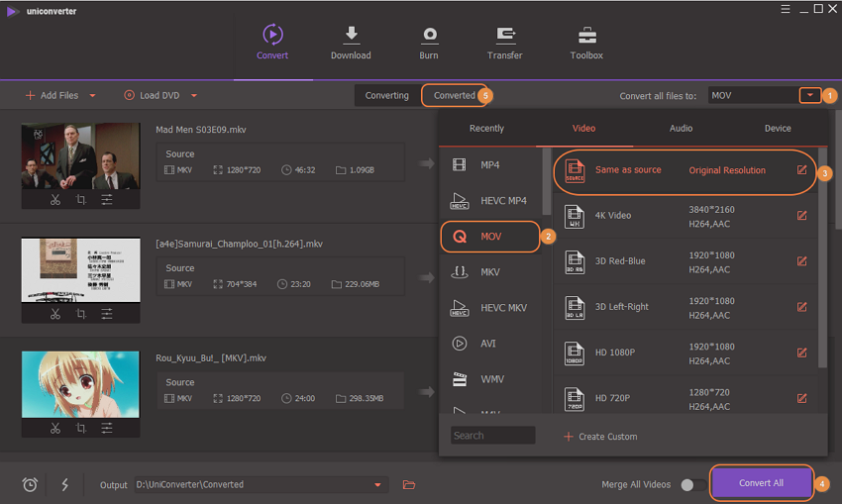Image resolution: width=842 pixels, height=504 pixels.
Task: Crop the Mad Men video
Action: tap(81, 200)
